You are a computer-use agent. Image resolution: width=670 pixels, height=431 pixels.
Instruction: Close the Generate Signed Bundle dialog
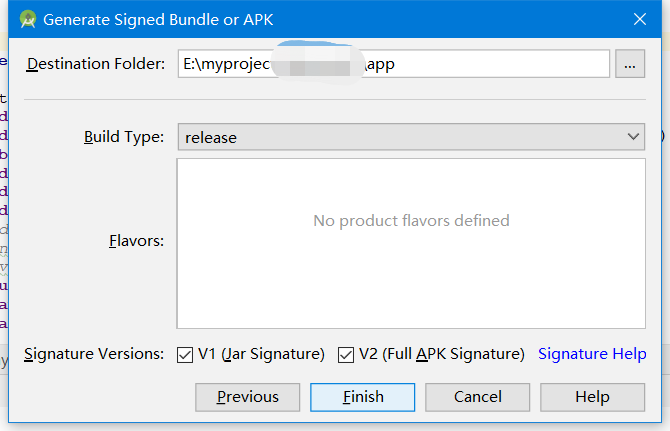[x=640, y=19]
